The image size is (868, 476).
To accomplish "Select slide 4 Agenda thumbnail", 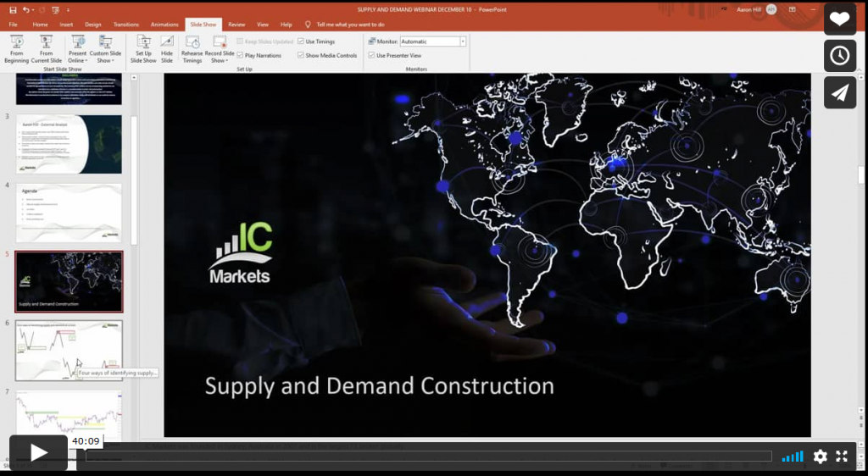I will pyautogui.click(x=69, y=213).
